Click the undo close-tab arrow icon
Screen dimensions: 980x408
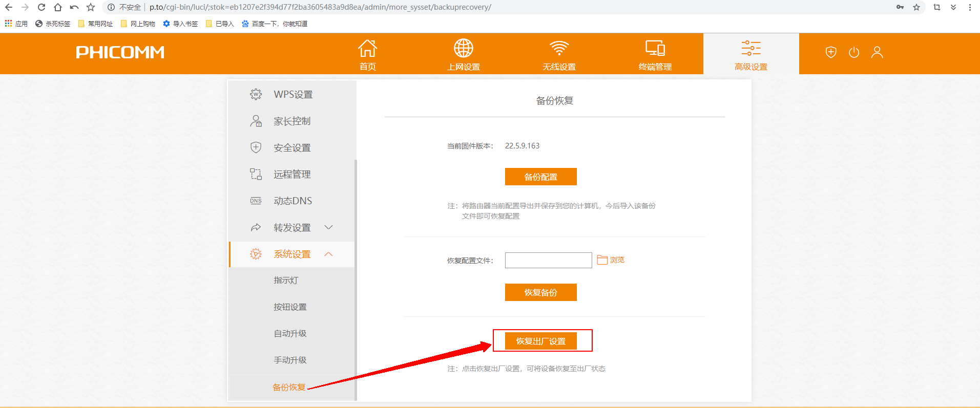point(74,7)
